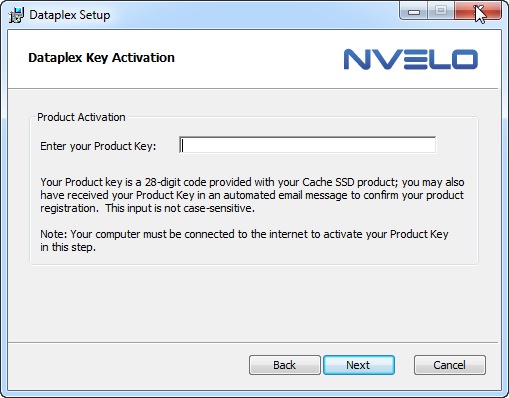This screenshot has width=509, height=398.
Task: Click inside the Product Key text box
Action: [x=307, y=145]
